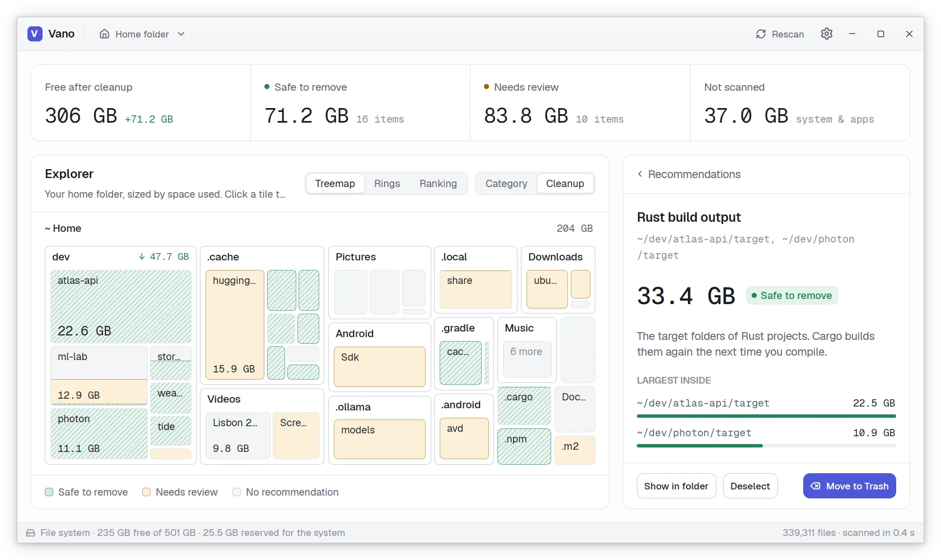Select Cleanup coloring mode
Viewport: 941px width, 560px height.
click(x=565, y=184)
